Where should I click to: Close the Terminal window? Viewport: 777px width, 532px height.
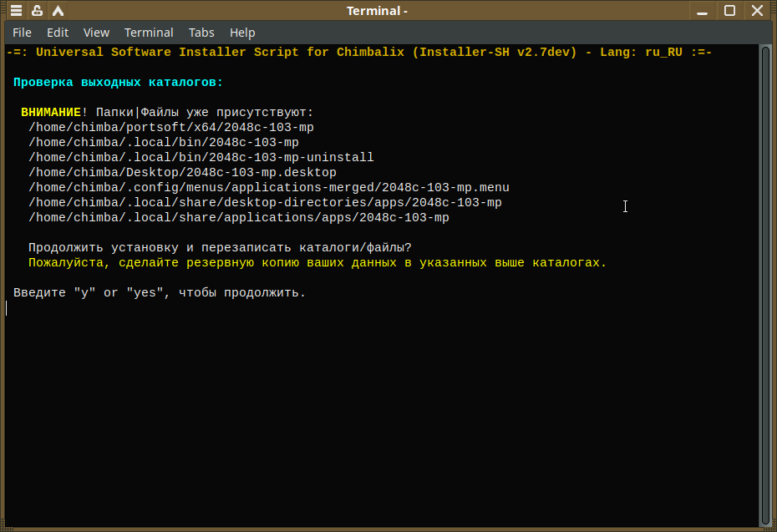point(757,10)
